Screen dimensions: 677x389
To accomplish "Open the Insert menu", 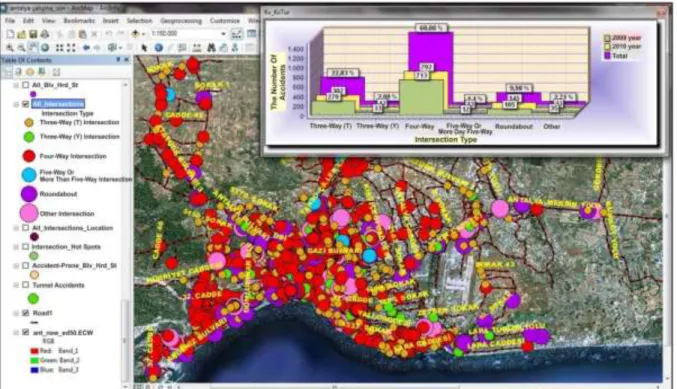I will 111,20.
